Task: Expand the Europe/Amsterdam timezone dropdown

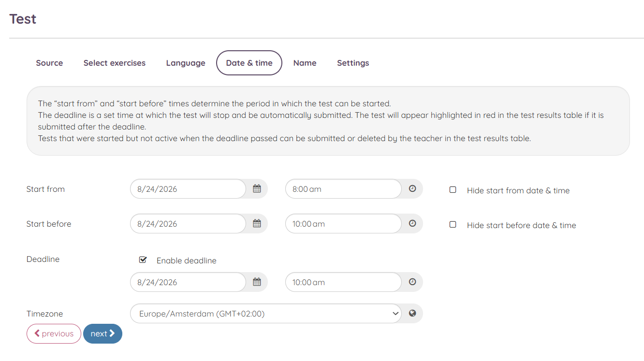Action: 266,314
